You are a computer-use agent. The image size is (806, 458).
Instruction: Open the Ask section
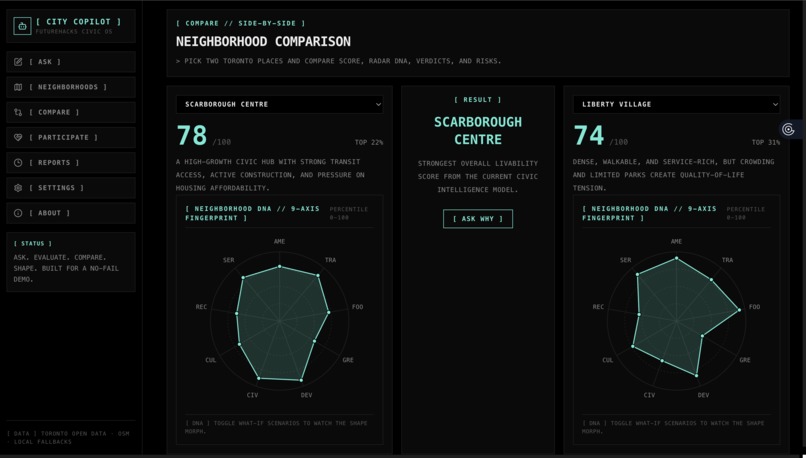[x=71, y=62]
